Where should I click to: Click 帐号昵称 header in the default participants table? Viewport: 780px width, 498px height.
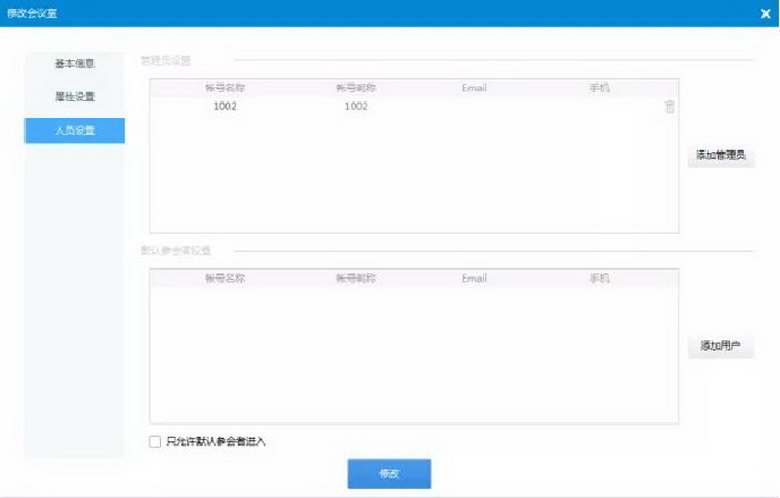356,278
